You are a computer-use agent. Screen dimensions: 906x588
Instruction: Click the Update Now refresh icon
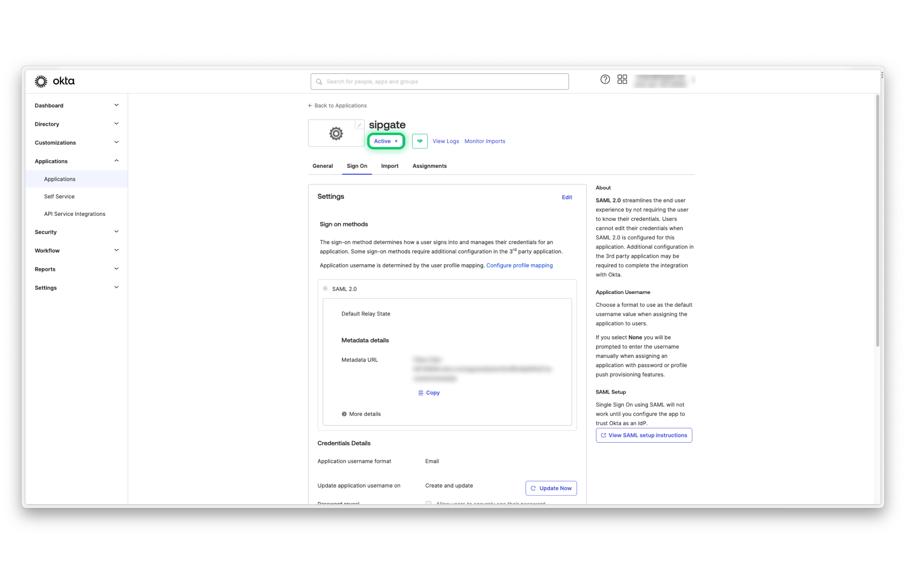pyautogui.click(x=533, y=489)
